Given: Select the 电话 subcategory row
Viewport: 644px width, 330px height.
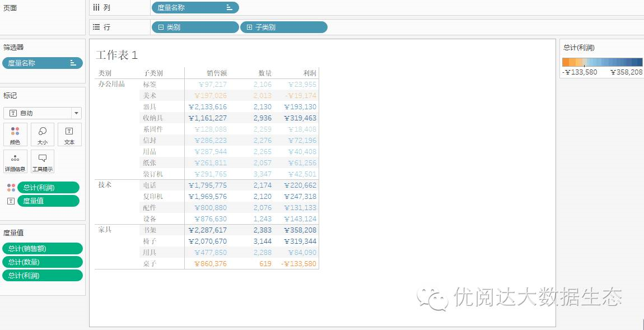Looking at the screenshot, I should (150, 185).
